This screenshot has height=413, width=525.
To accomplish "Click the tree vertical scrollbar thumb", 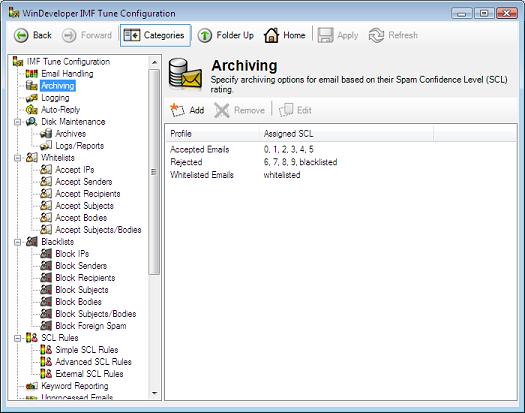I will point(154,172).
